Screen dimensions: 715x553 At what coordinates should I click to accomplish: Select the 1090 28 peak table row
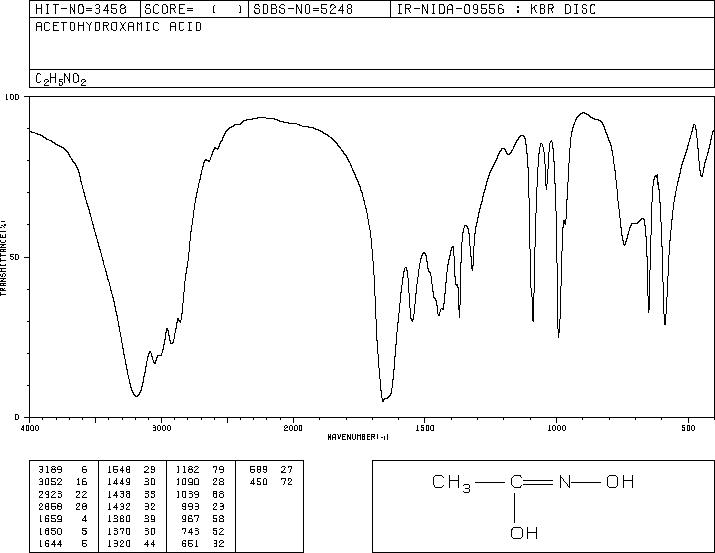[200, 482]
